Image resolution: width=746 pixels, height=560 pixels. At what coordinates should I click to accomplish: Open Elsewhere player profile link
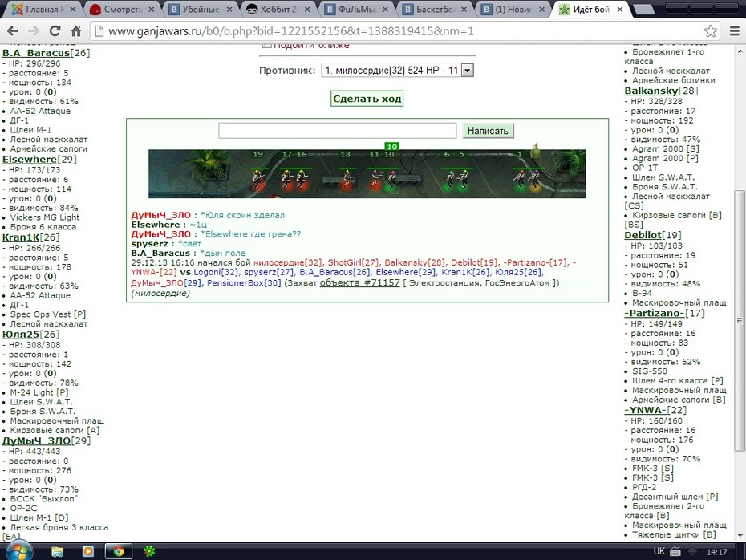click(30, 160)
